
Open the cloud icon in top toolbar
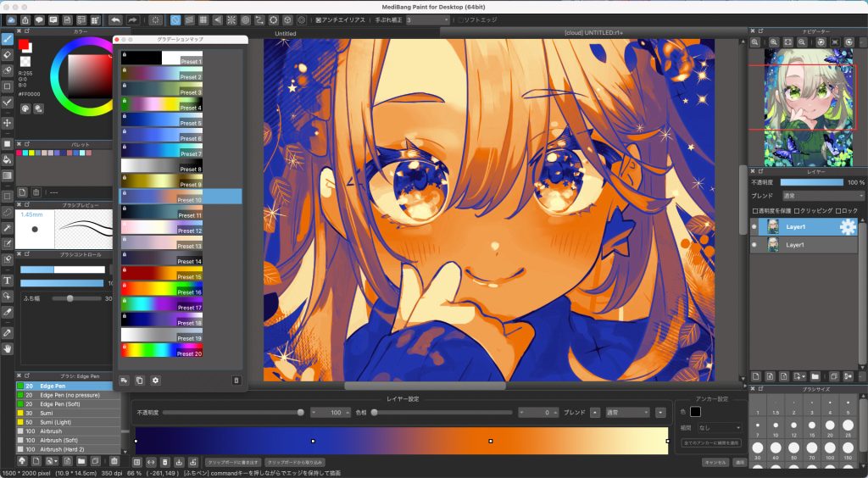[x=11, y=20]
